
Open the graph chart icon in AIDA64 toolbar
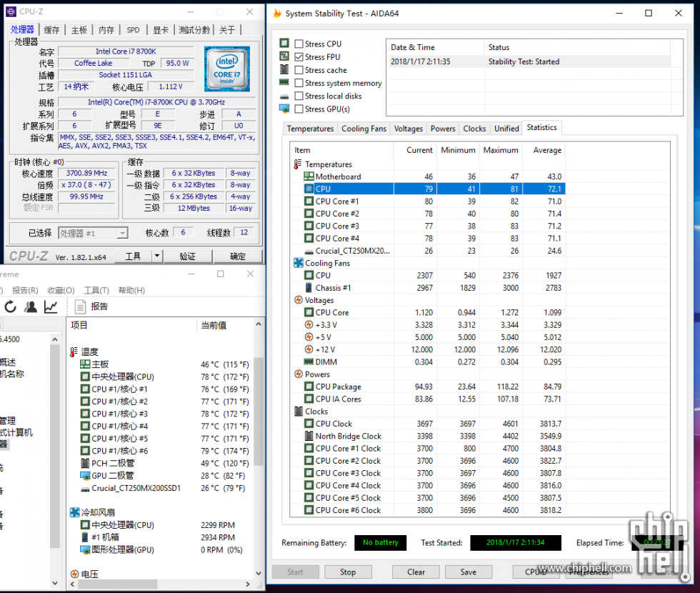(51, 307)
